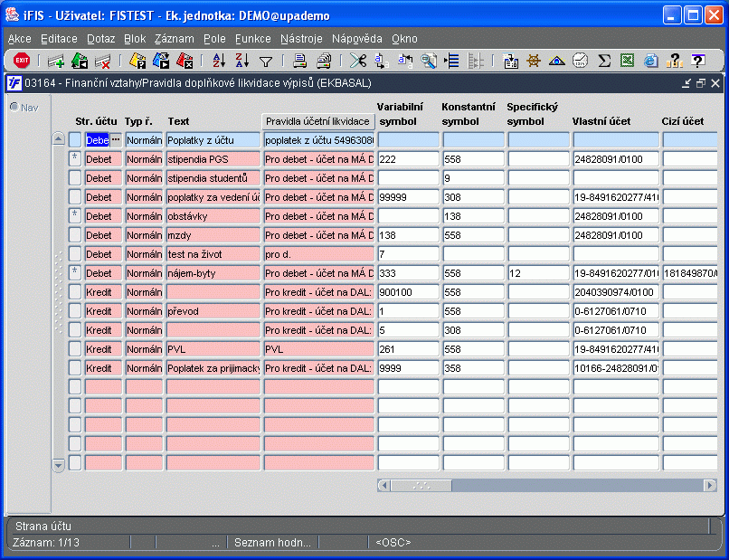729x560 pixels.
Task: Click the calendar table icon
Action: click(x=510, y=61)
